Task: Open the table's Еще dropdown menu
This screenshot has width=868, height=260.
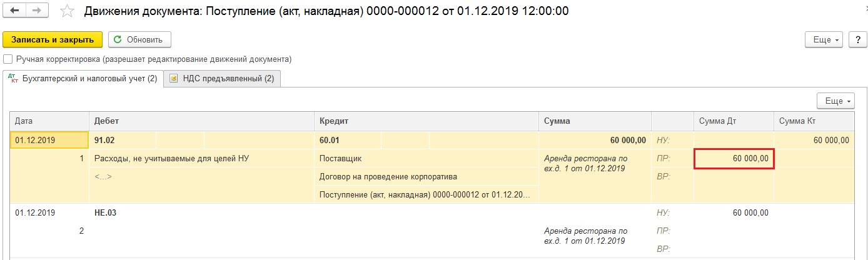Action: [x=835, y=101]
